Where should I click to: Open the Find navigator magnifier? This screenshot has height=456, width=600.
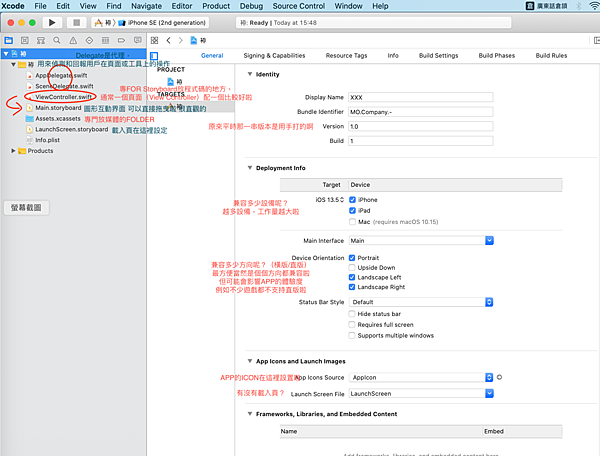pyautogui.click(x=57, y=40)
